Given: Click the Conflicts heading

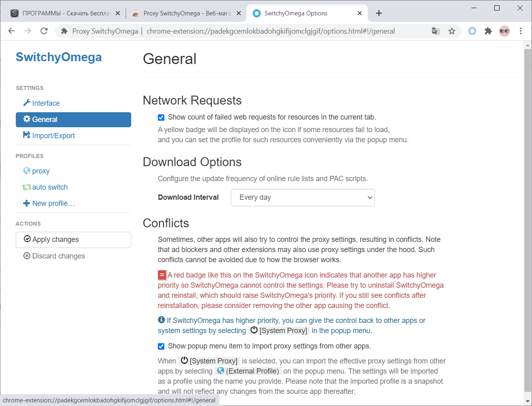Looking at the screenshot, I should pyautogui.click(x=166, y=223).
